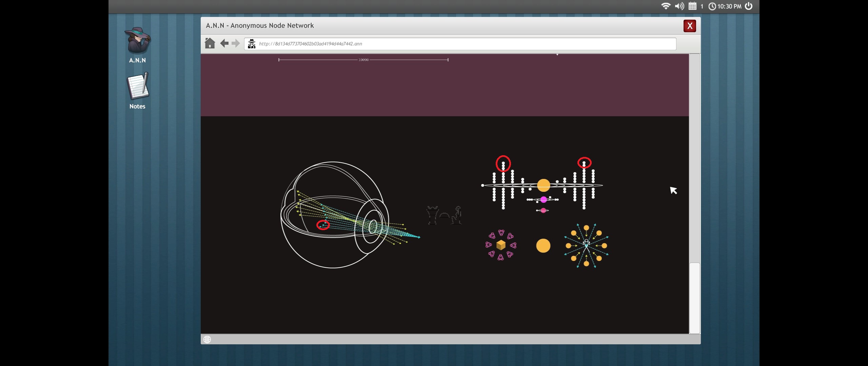The height and width of the screenshot is (366, 868).
Task: Click the globe icon in status bar
Action: coord(207,339)
